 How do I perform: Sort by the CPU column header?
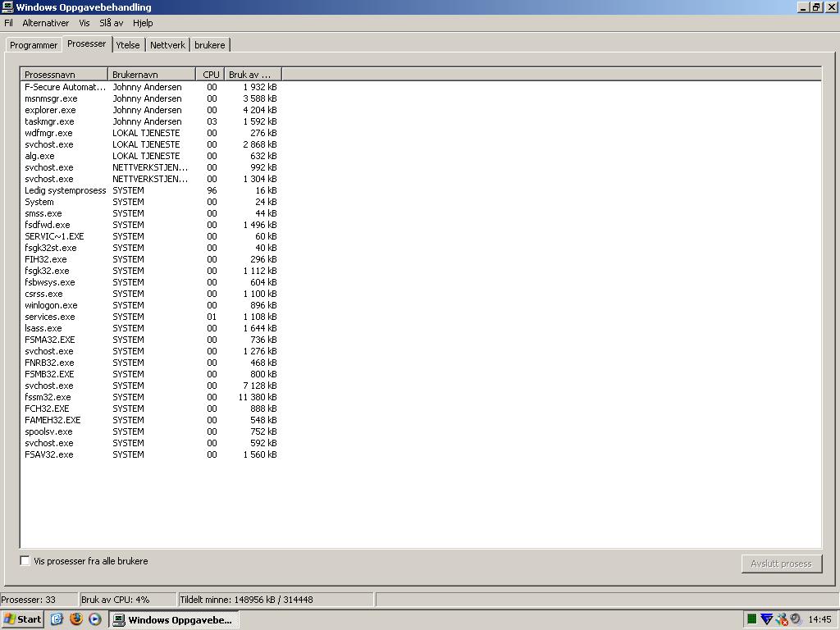click(x=210, y=75)
